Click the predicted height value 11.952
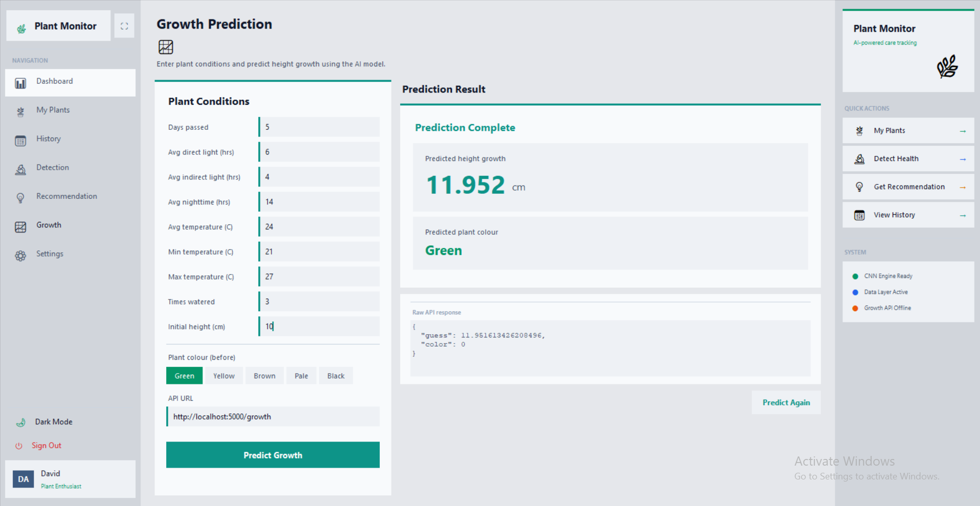The height and width of the screenshot is (506, 980). pos(466,185)
